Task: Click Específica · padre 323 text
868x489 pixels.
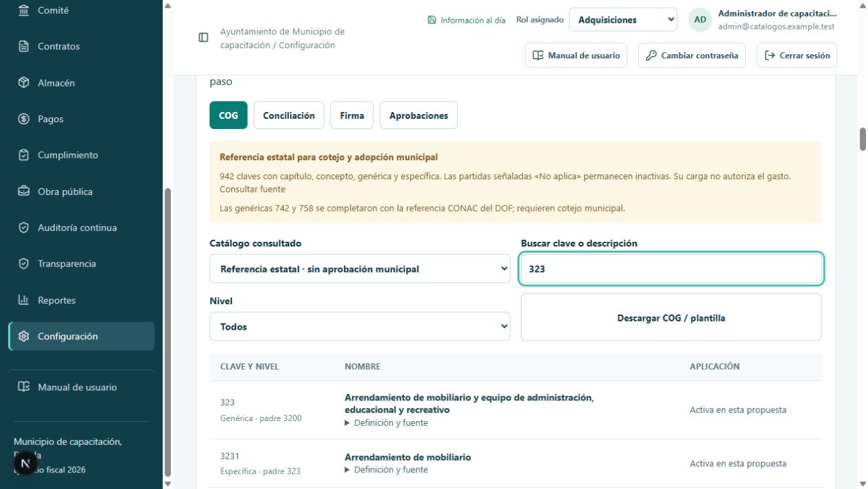Action: point(260,471)
